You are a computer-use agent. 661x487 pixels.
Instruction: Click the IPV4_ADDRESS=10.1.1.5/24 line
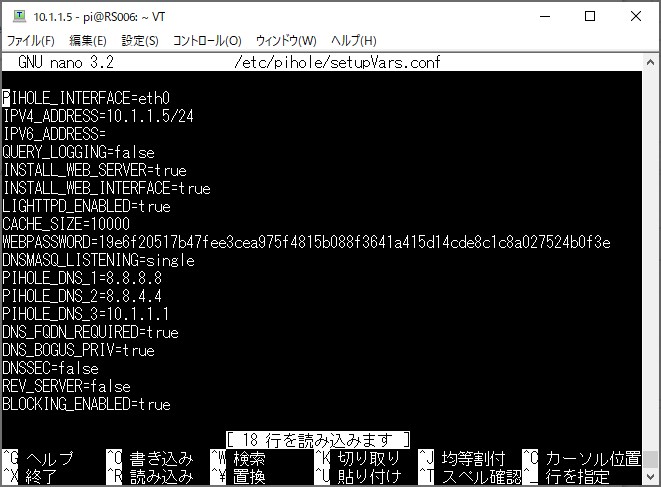(98, 116)
